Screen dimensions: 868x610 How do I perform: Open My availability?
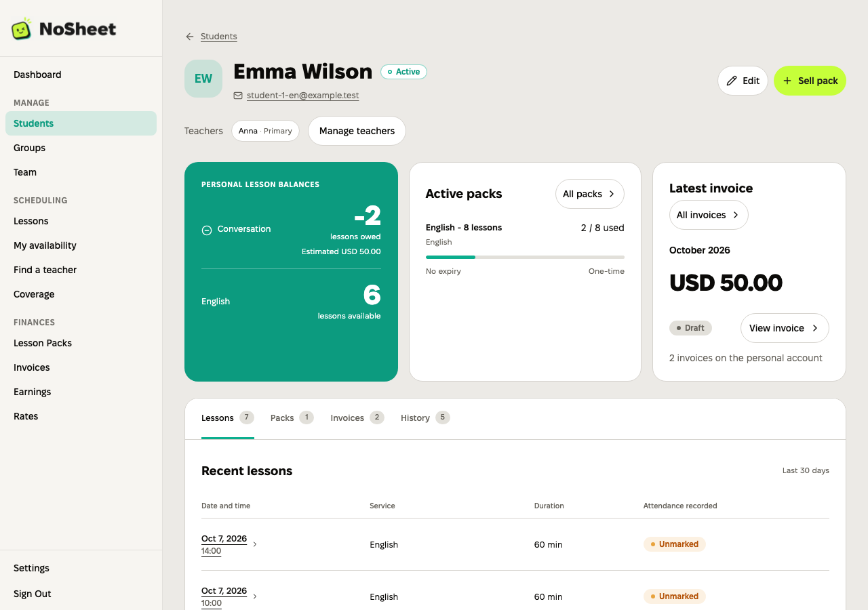point(81,245)
